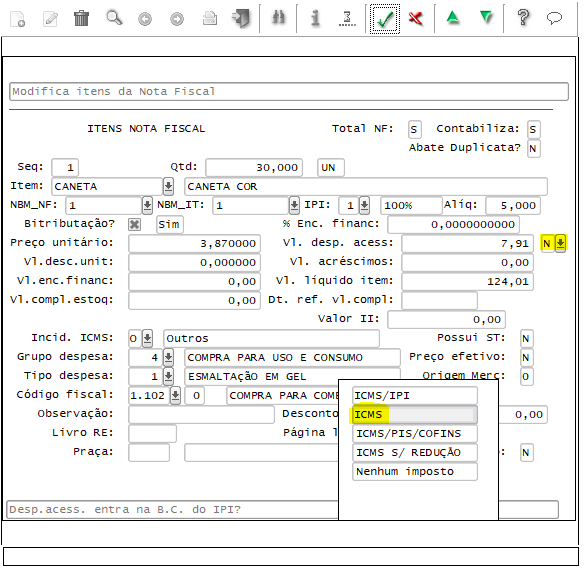Click the Possui ST field with N
584x571 pixels.
click(x=527, y=338)
